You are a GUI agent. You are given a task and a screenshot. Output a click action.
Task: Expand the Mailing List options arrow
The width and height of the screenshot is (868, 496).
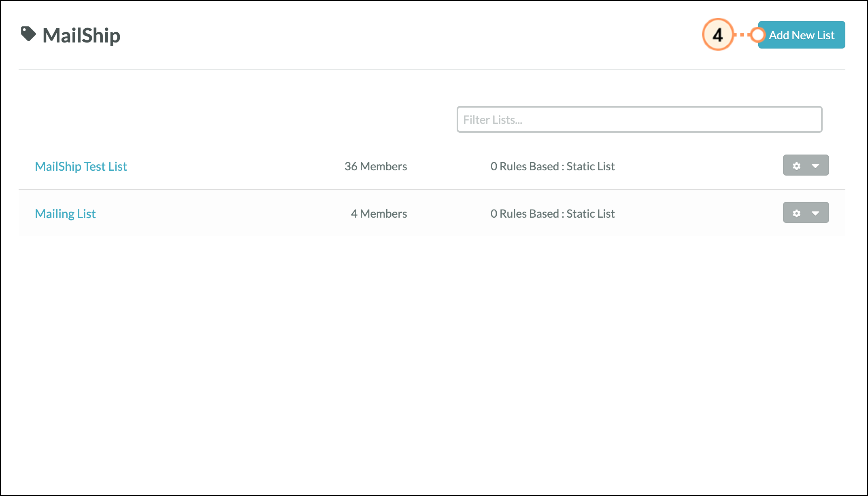815,213
